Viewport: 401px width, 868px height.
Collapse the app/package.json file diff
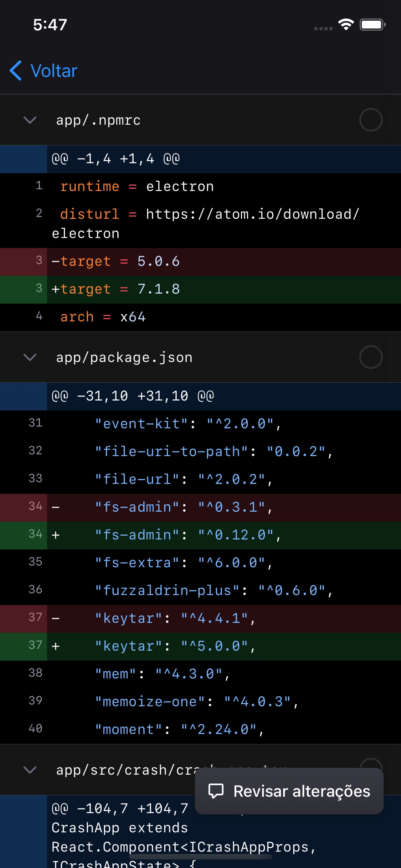(x=30, y=357)
